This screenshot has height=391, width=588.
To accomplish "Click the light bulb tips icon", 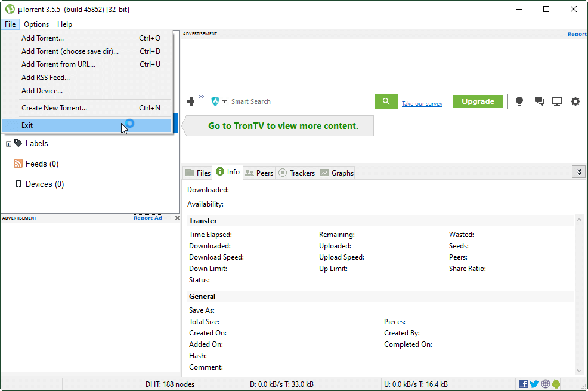I will click(519, 101).
